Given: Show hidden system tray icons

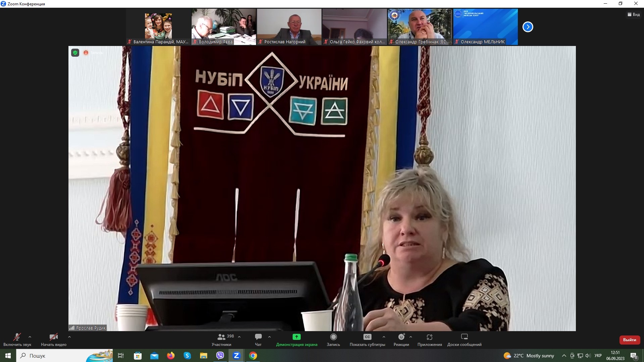Looking at the screenshot, I should tap(564, 356).
